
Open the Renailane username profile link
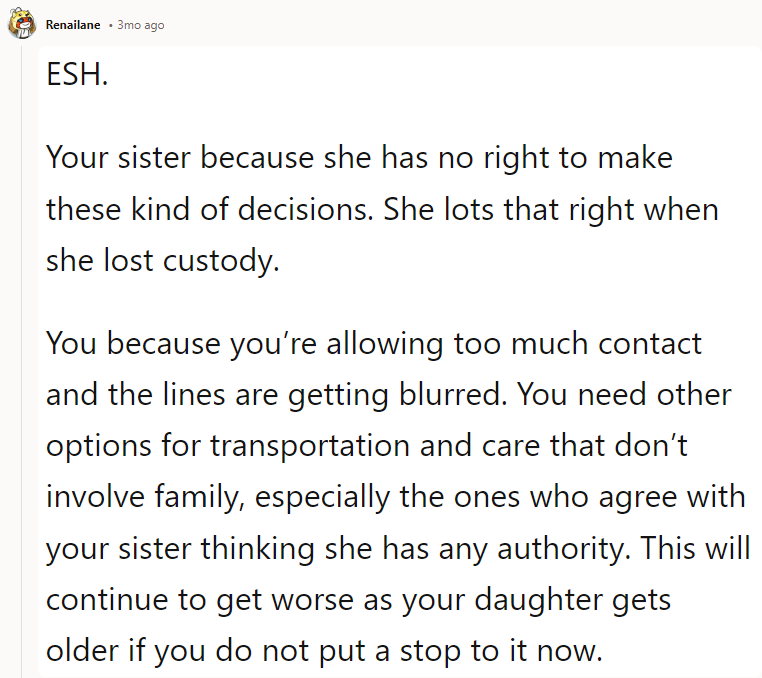[x=73, y=25]
